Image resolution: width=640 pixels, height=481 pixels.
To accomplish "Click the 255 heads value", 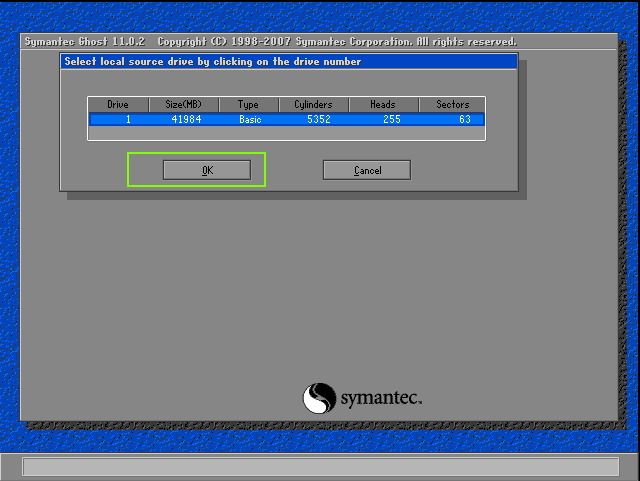I will tap(392, 119).
